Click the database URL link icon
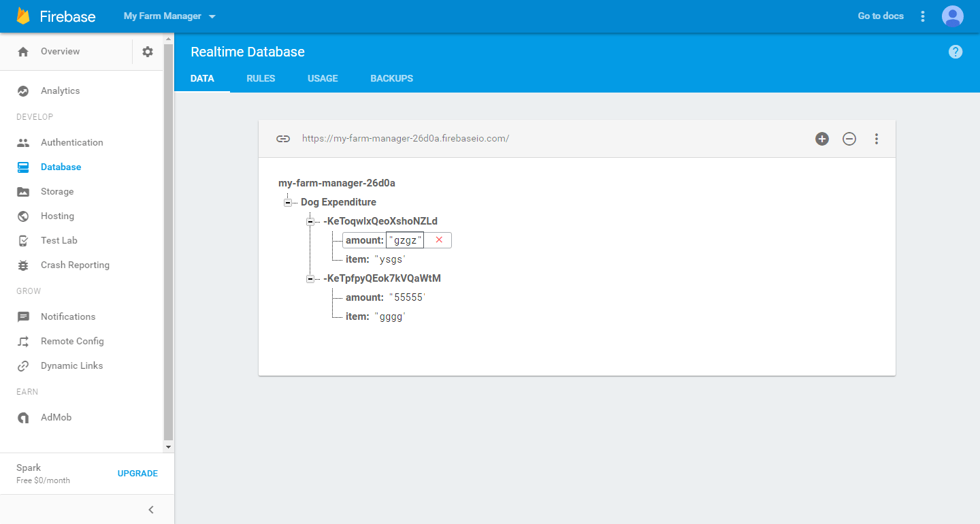The image size is (980, 524). pyautogui.click(x=283, y=139)
